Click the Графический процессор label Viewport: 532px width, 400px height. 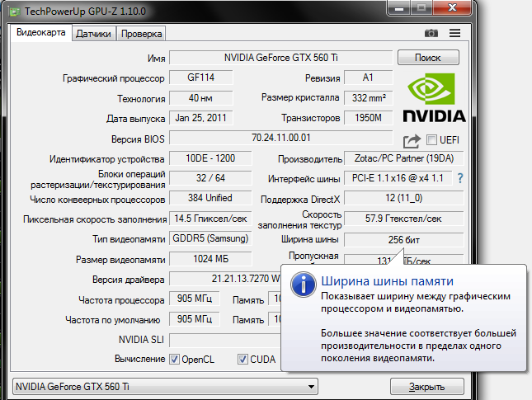point(113,78)
